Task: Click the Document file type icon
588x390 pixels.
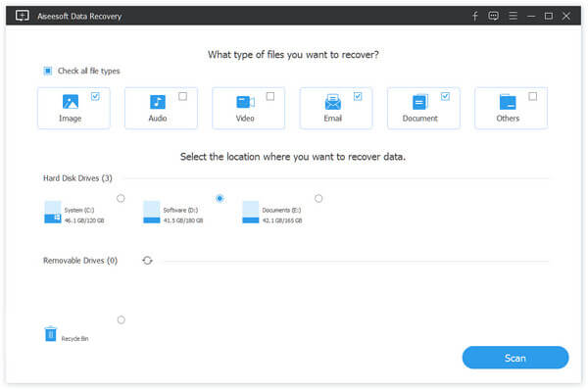Action: tap(420, 102)
